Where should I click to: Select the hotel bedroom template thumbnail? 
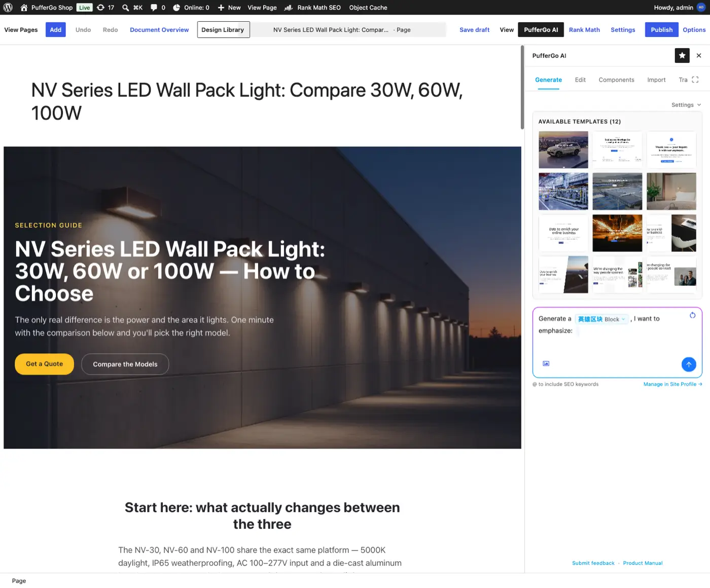tap(671, 192)
